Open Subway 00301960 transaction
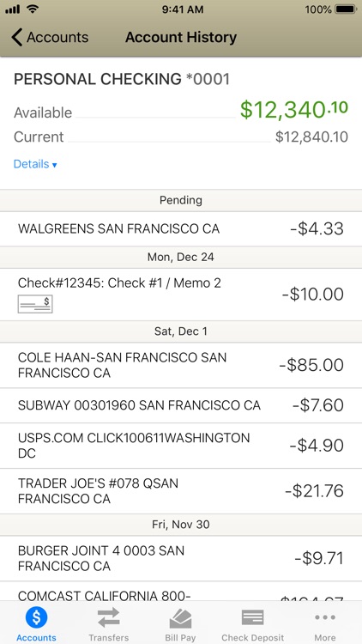This screenshot has width=362, height=644. coord(181,405)
